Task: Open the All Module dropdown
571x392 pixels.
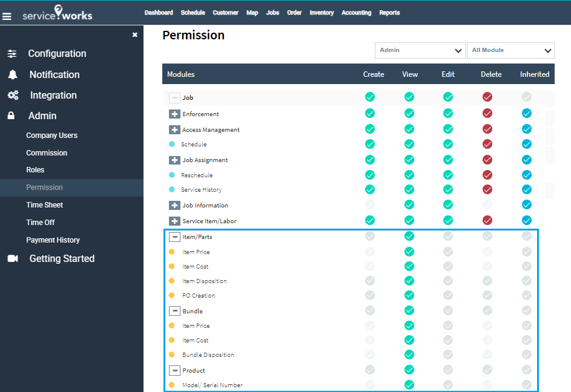Action: [x=511, y=50]
